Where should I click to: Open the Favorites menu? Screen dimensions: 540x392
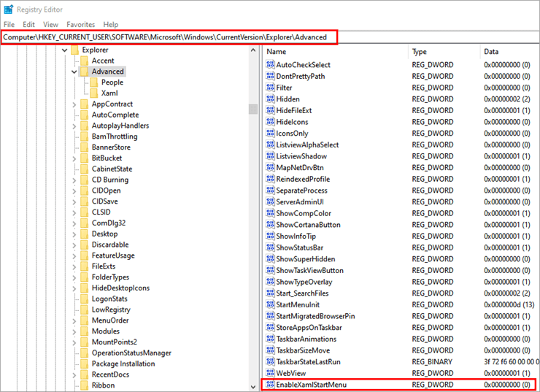coord(80,25)
